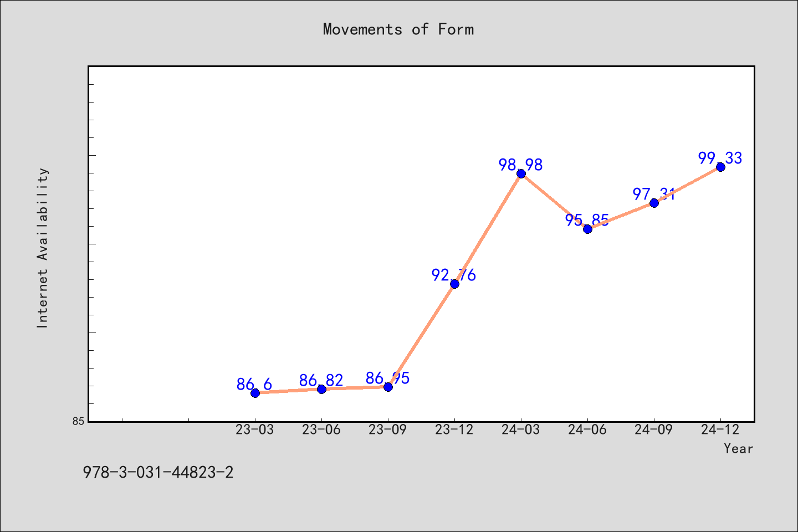The height and width of the screenshot is (532, 798).
Task: Click the 'Year' x-axis label
Action: 738,448
